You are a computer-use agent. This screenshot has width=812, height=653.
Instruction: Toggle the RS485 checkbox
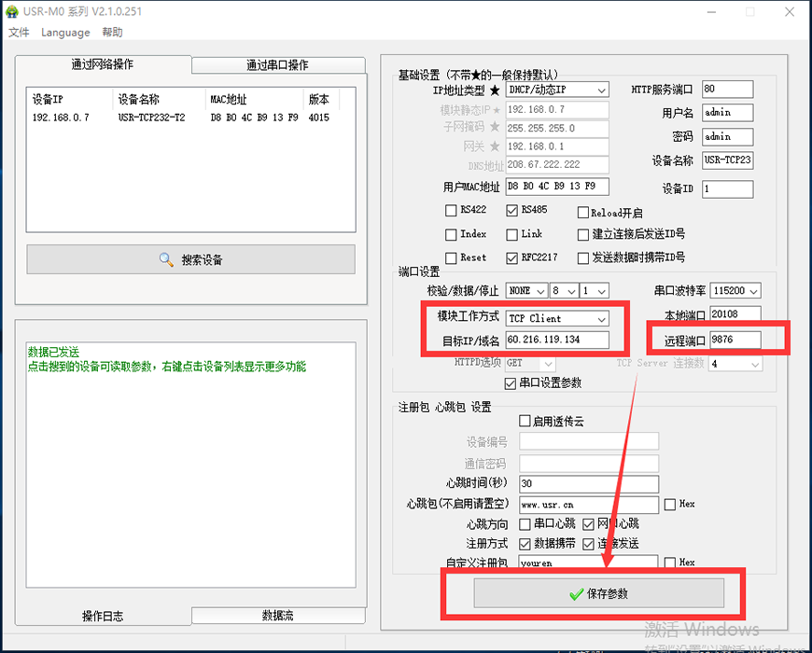(x=512, y=211)
